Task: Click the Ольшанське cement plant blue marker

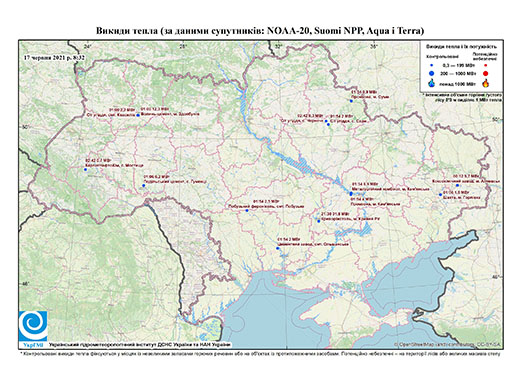Action: [278, 248]
